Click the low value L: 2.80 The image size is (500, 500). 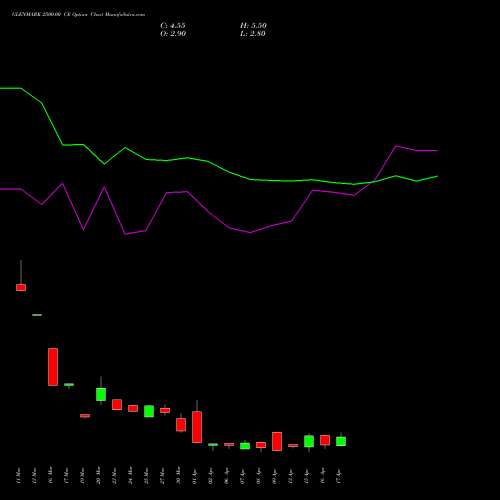click(253, 34)
